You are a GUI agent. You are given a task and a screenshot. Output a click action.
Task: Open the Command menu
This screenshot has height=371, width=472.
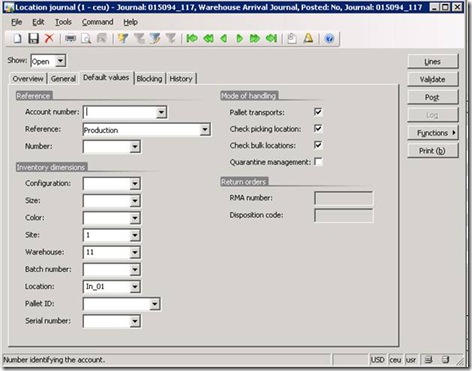tap(97, 22)
